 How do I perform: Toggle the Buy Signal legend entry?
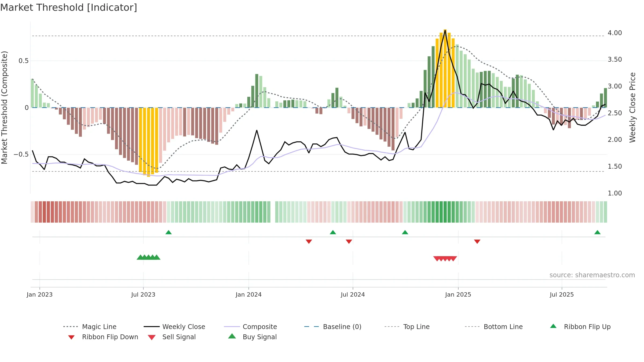click(x=252, y=337)
